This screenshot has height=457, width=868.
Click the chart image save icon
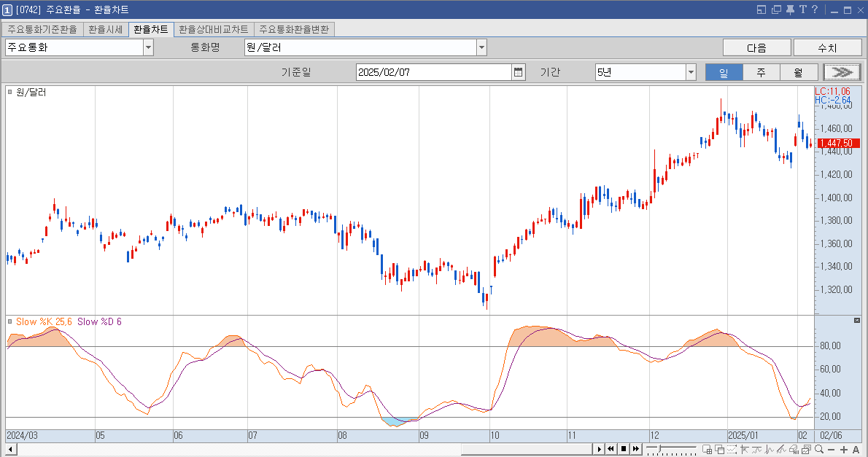click(806, 449)
